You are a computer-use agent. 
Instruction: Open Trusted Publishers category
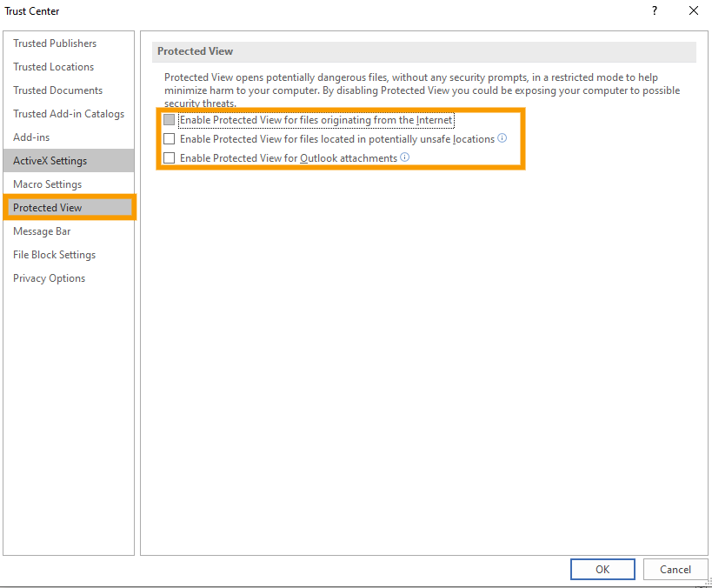coord(55,43)
